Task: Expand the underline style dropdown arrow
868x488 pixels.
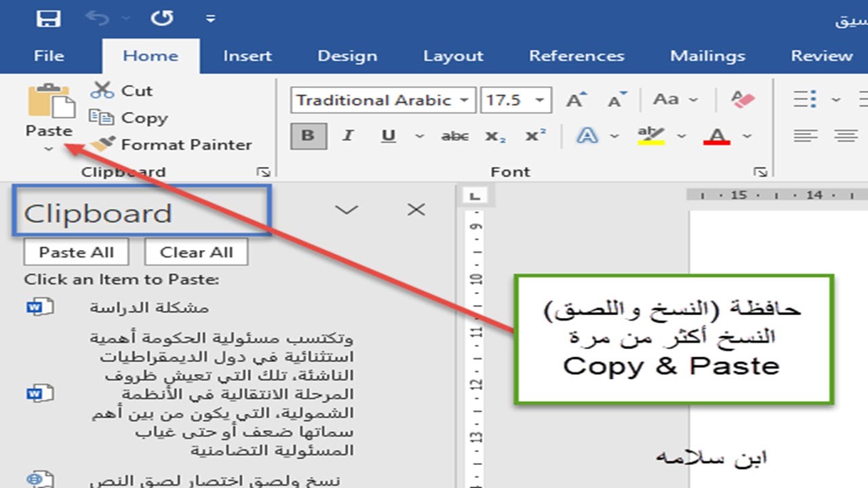Action: coord(420,136)
